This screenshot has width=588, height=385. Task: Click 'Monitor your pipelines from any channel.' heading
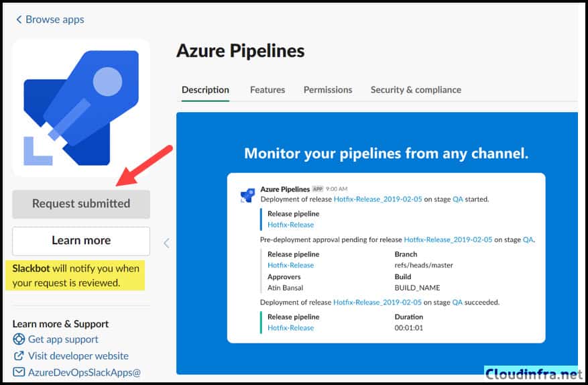[x=386, y=154]
